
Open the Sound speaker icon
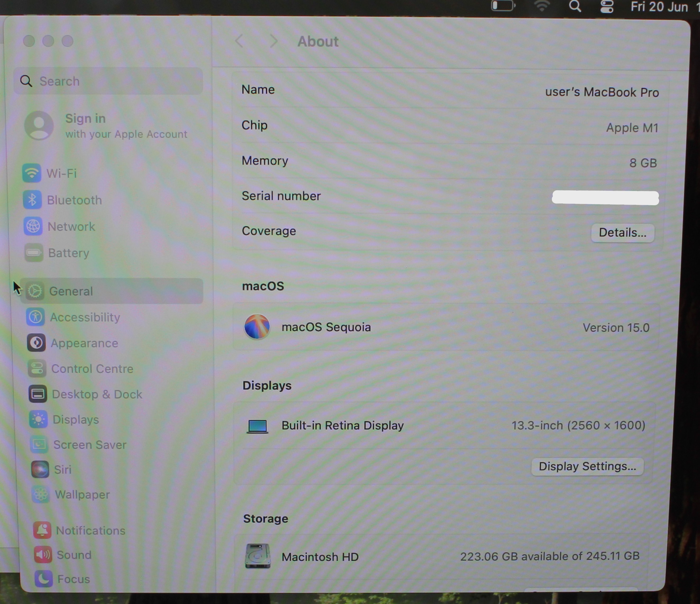pyautogui.click(x=43, y=554)
